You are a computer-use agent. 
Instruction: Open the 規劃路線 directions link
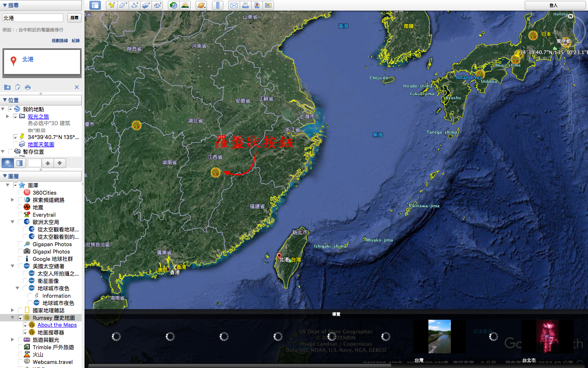click(x=60, y=41)
